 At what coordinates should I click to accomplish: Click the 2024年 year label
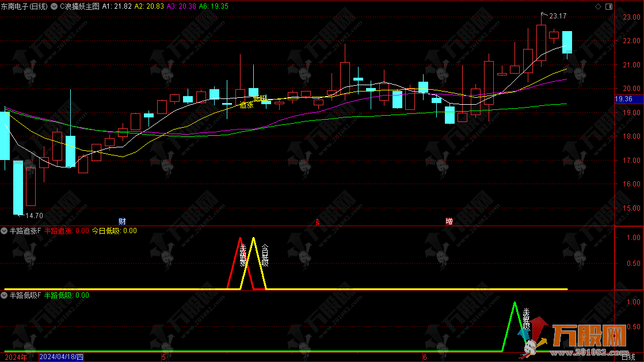click(16, 357)
